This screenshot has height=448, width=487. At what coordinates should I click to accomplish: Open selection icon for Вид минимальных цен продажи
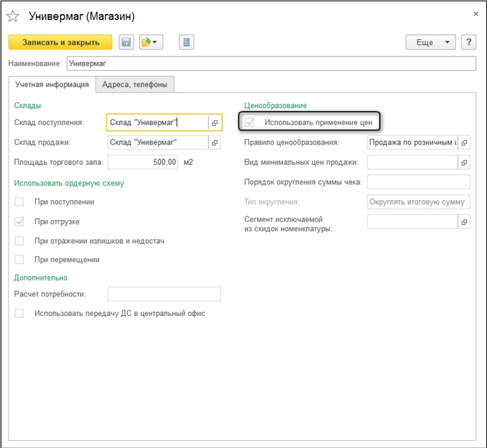464,163
